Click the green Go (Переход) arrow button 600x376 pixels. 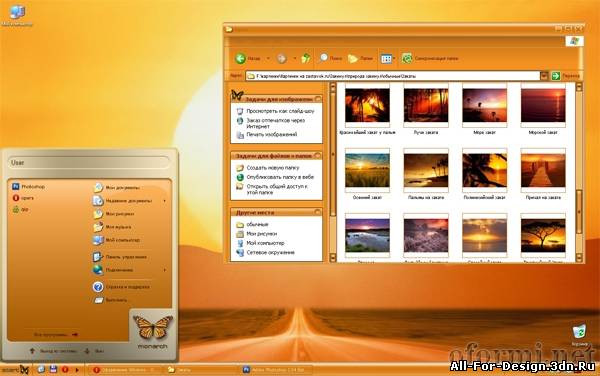556,76
